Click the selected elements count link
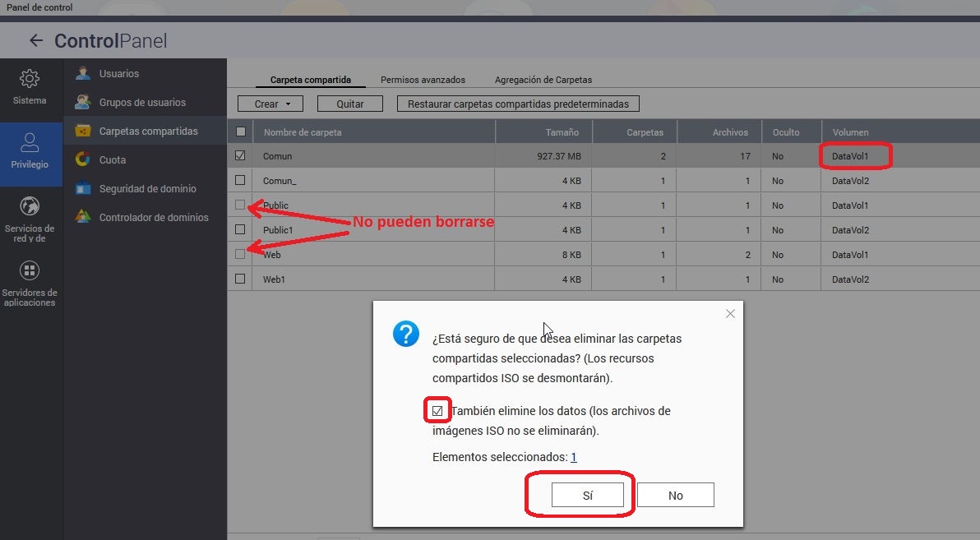Screen dimensions: 980x540 573,457
